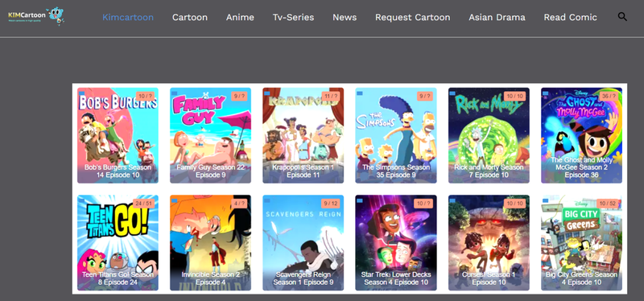Click blue flag icon on Big City Greens card
The width and height of the screenshot is (644, 301).
click(546, 200)
